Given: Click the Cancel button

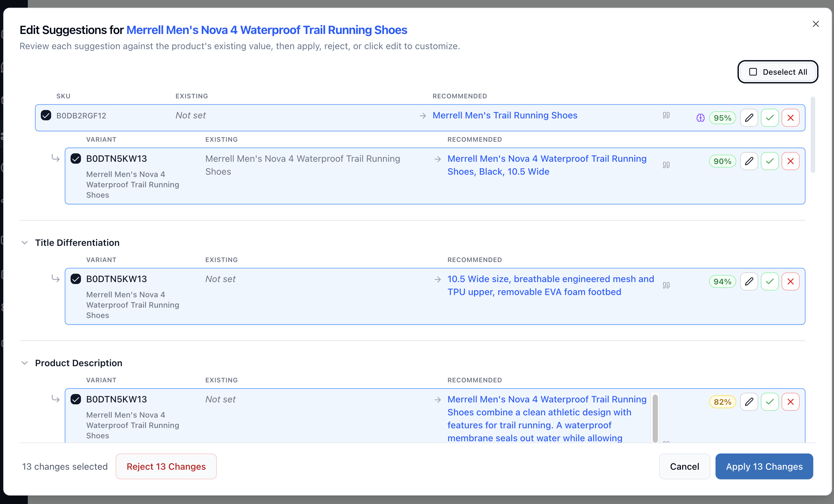Looking at the screenshot, I should [684, 466].
